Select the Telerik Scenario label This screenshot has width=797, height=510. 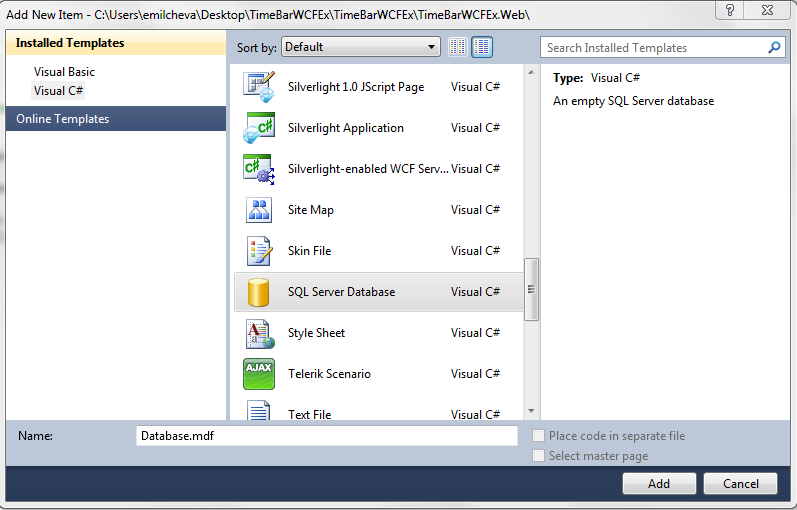(329, 374)
